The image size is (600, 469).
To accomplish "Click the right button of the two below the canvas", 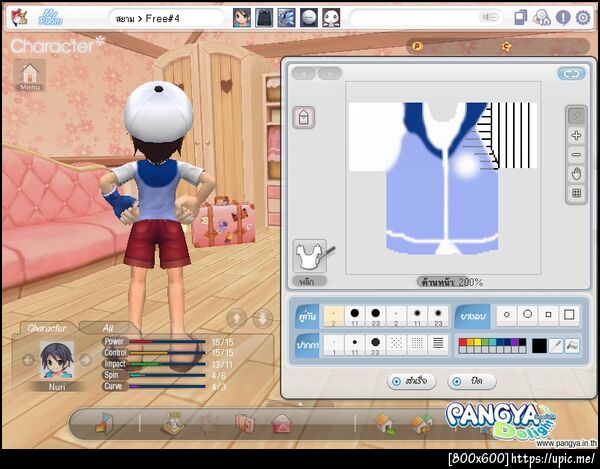I will pos(472,381).
